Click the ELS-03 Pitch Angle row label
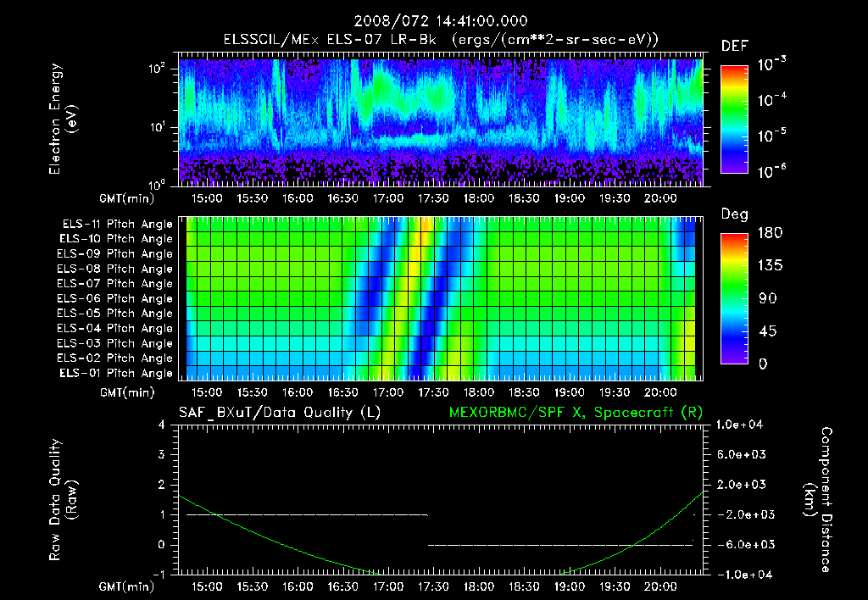The height and width of the screenshot is (600, 868). coord(115,343)
